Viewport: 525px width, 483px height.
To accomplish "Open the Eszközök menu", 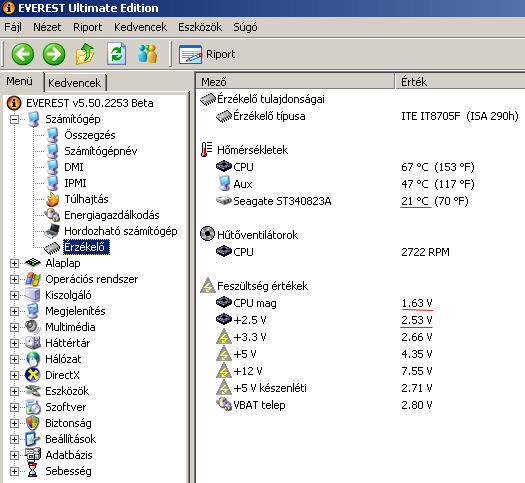I will (x=200, y=27).
